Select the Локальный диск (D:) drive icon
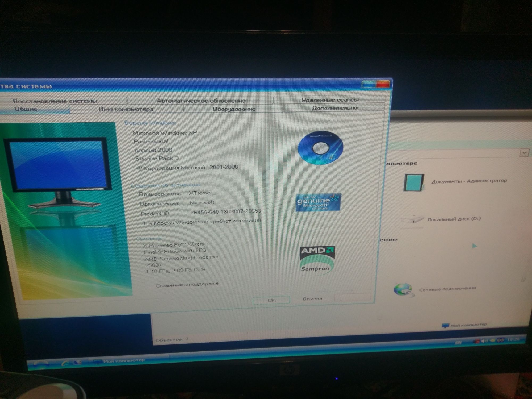 412,220
